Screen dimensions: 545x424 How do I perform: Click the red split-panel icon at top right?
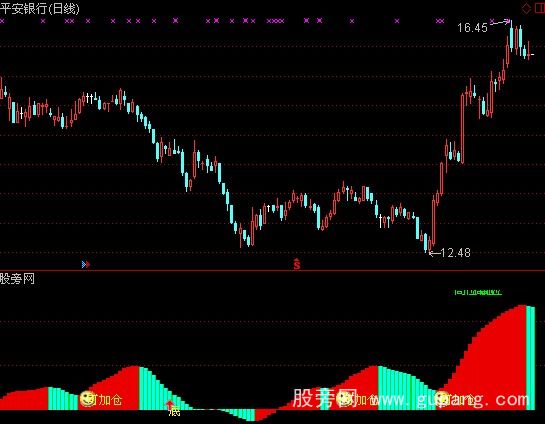click(539, 9)
